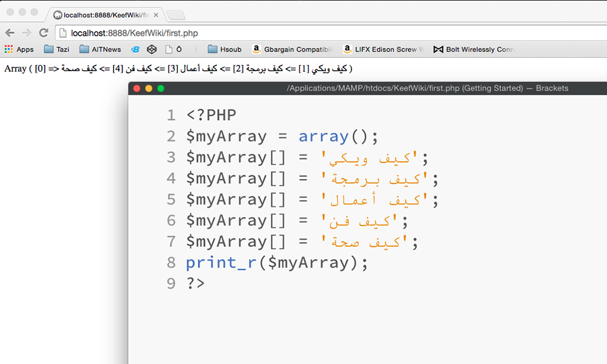Image resolution: width=607 pixels, height=364 pixels.
Task: Click the cube-shaped bookmark icon beside Behance
Action: point(151,49)
